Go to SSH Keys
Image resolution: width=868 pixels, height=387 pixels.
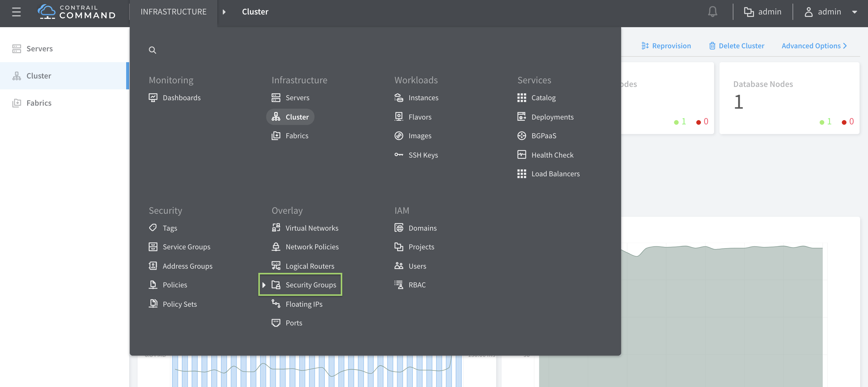click(x=423, y=155)
